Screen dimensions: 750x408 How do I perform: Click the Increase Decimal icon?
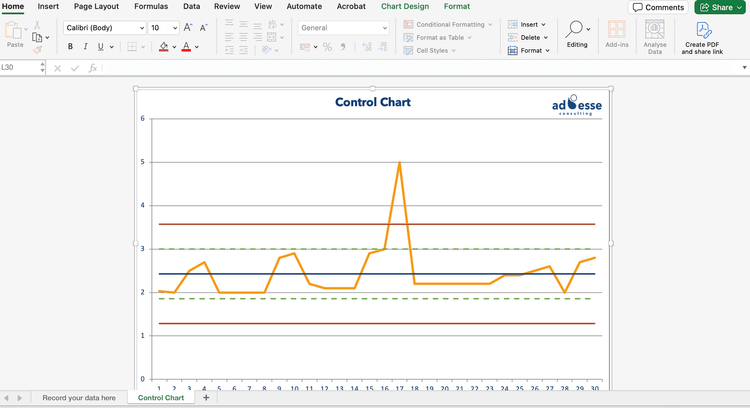pos(367,47)
